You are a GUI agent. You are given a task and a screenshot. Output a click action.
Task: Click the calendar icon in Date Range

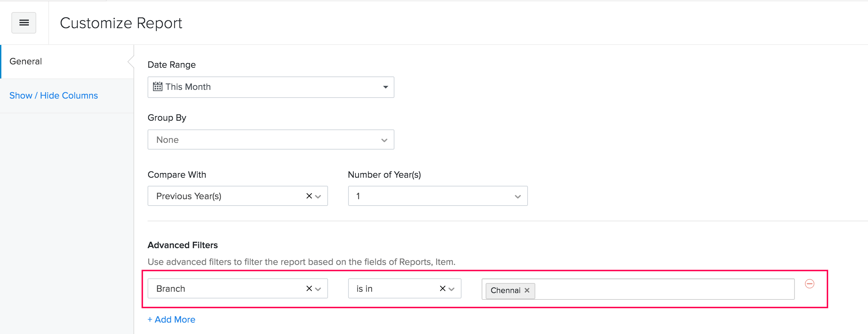tap(157, 87)
